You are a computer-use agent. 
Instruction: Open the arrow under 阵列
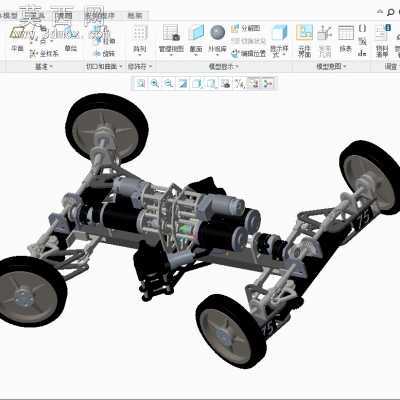pyautogui.click(x=140, y=56)
